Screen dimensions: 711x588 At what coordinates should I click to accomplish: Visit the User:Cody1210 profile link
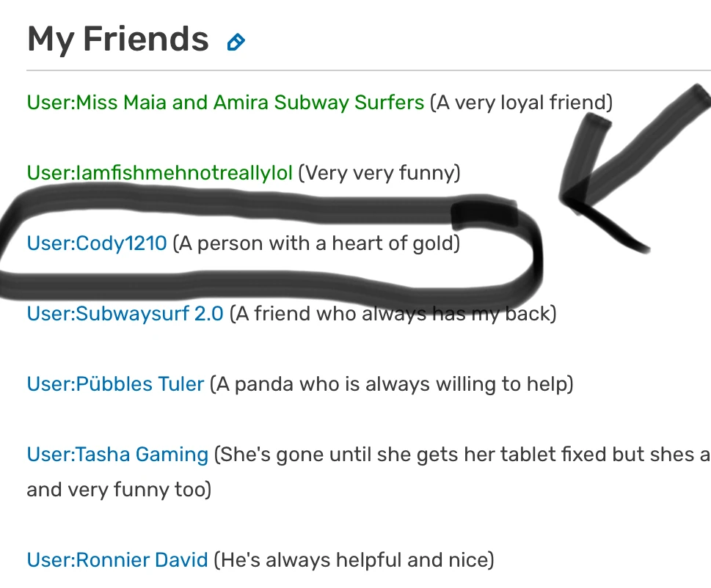[97, 243]
